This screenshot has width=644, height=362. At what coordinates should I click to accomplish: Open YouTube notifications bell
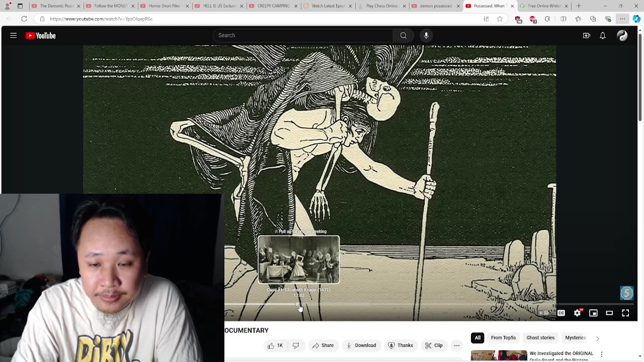point(603,35)
